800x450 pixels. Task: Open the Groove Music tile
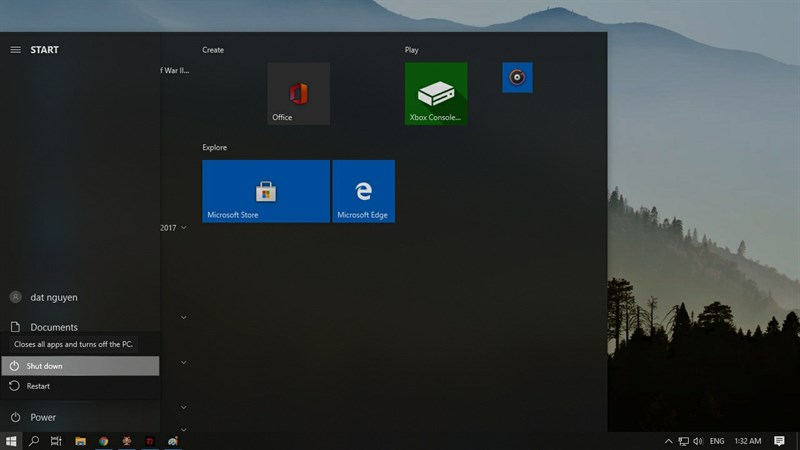coord(517,78)
